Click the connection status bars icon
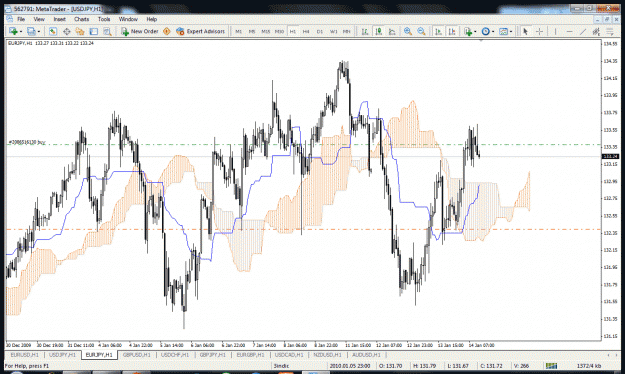The image size is (625, 374). [x=551, y=366]
